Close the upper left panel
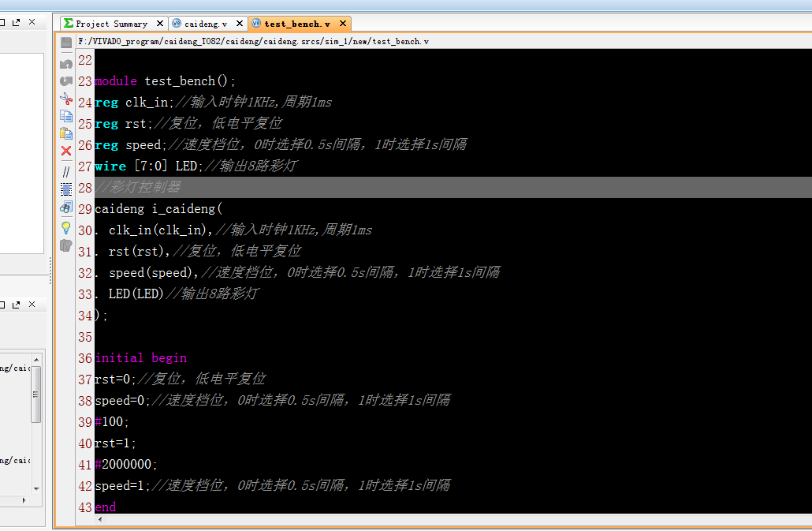 [32, 22]
